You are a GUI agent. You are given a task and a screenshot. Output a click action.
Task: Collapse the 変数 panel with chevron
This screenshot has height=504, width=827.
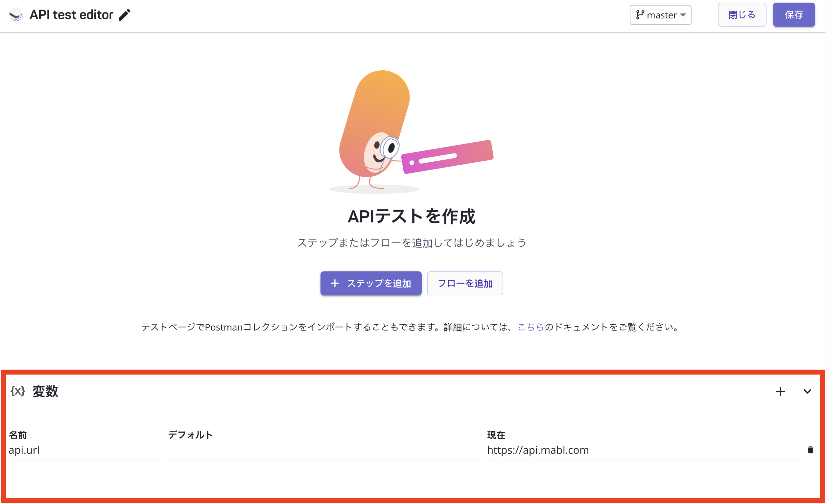coord(807,392)
